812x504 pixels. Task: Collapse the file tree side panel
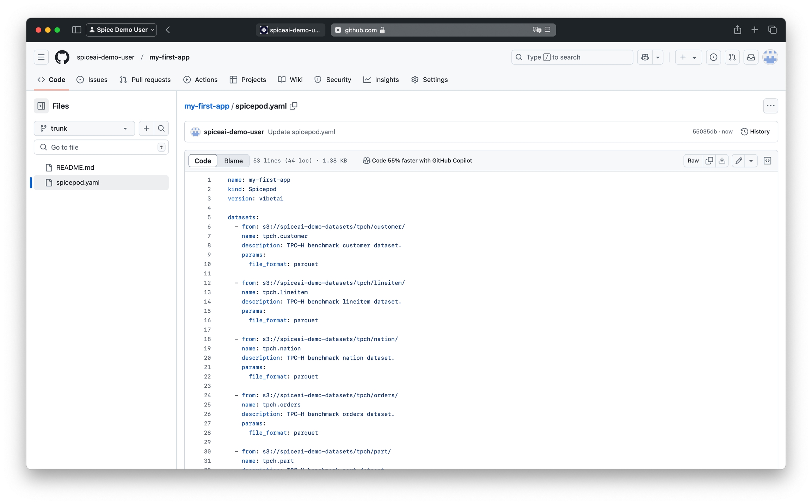tap(41, 106)
